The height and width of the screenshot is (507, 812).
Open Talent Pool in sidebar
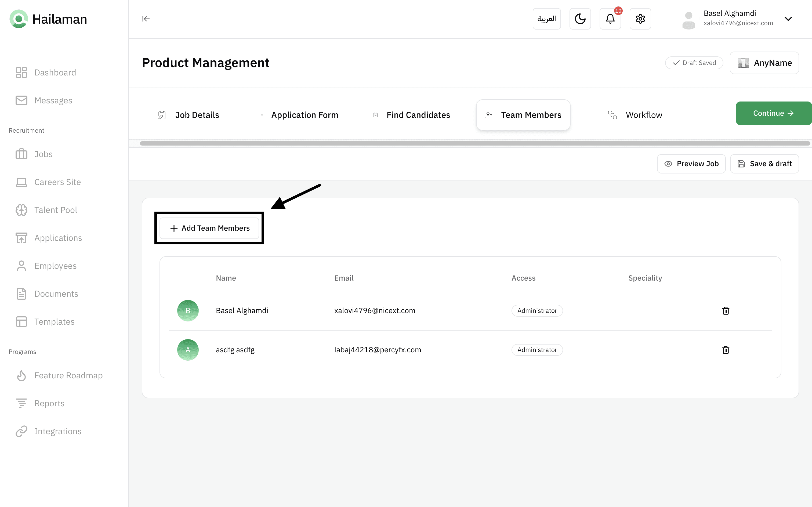coord(56,210)
